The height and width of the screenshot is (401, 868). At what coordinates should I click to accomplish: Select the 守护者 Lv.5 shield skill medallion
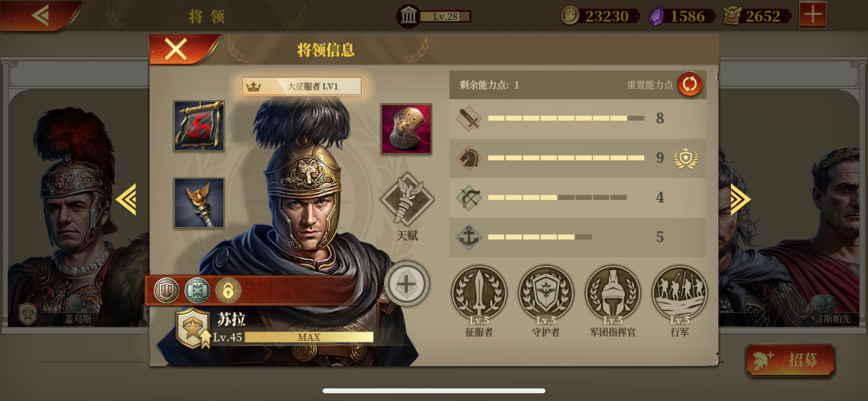click(545, 293)
